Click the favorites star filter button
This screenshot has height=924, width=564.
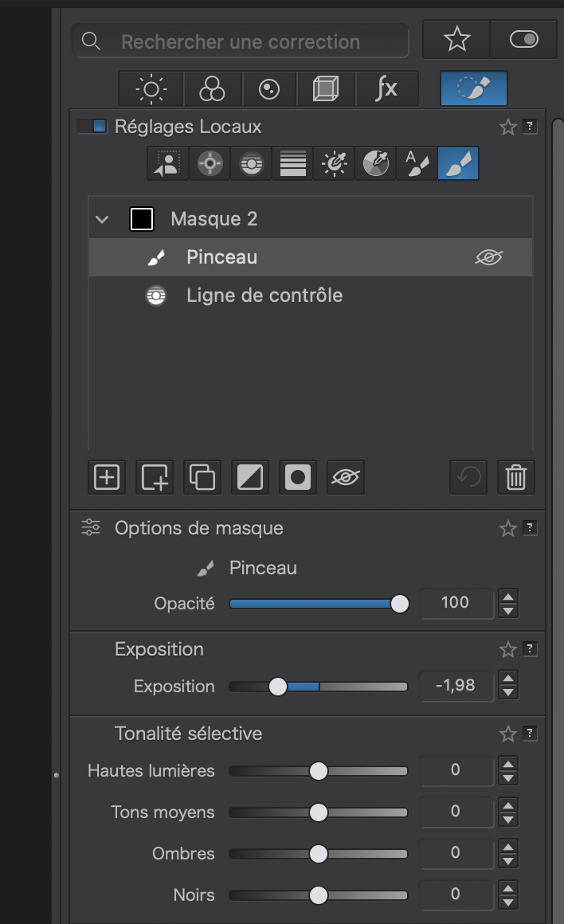(456, 40)
